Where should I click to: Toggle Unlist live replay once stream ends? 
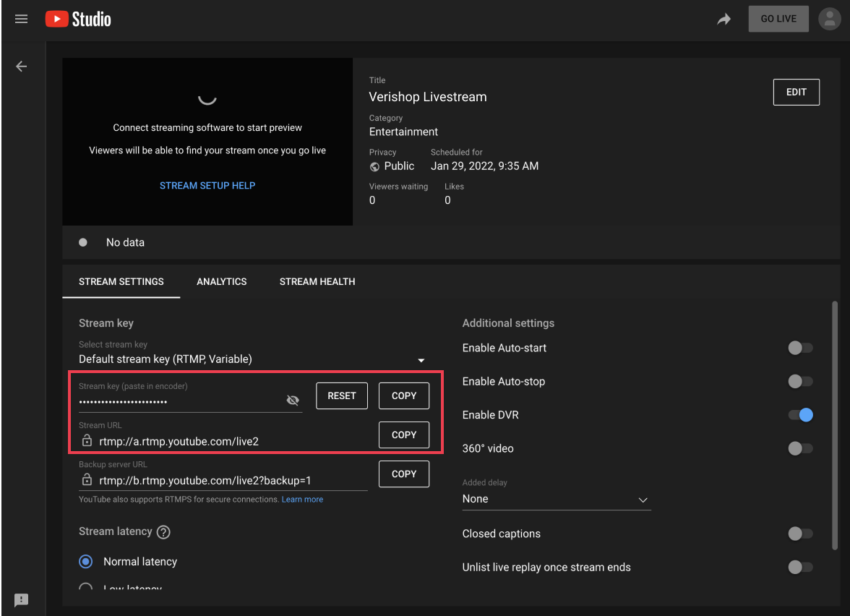click(800, 567)
